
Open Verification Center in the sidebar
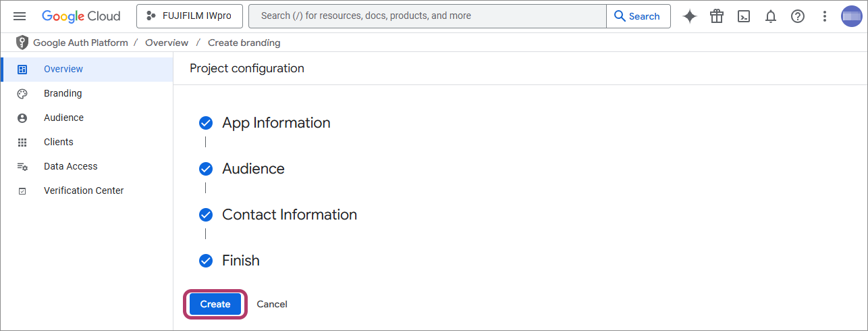84,190
